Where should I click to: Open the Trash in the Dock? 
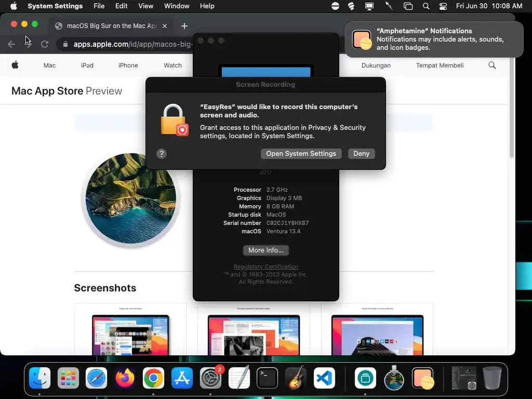492,378
